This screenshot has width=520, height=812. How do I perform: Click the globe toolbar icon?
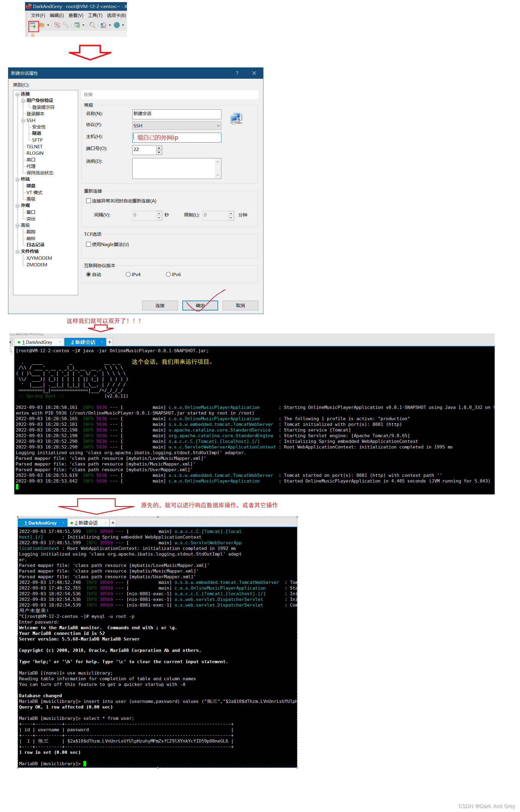(117, 25)
